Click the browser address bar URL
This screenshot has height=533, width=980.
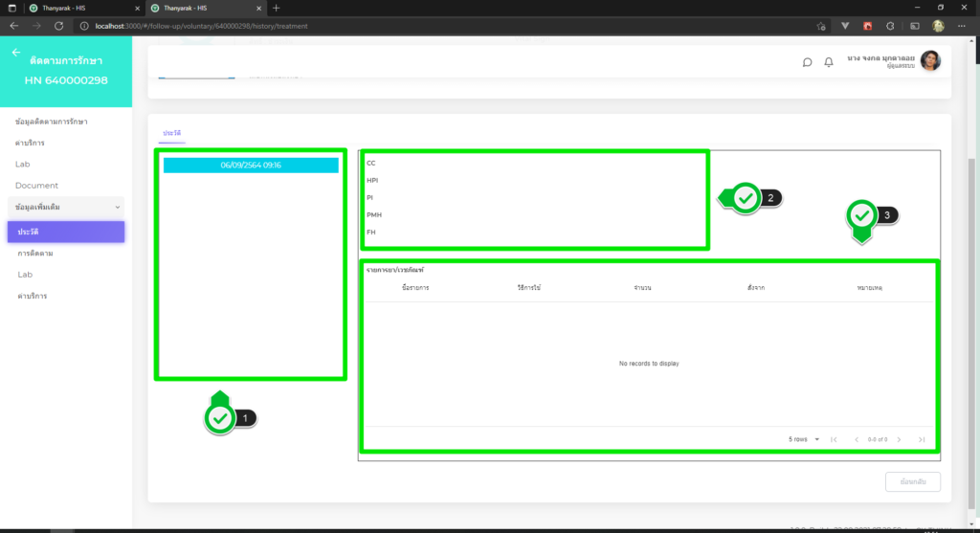tap(201, 26)
